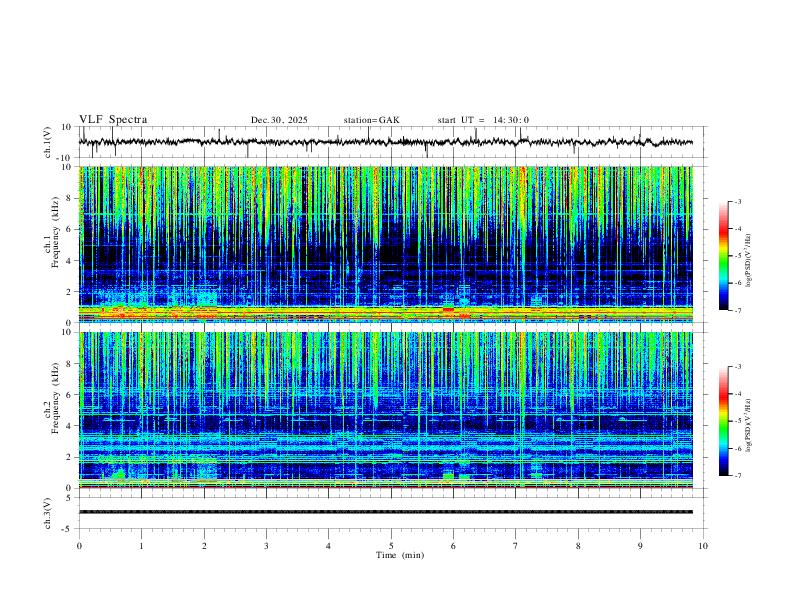792x612 pixels.
Task: Click the "-7" tick on the ch.2 colorbar
Action: coord(737,475)
